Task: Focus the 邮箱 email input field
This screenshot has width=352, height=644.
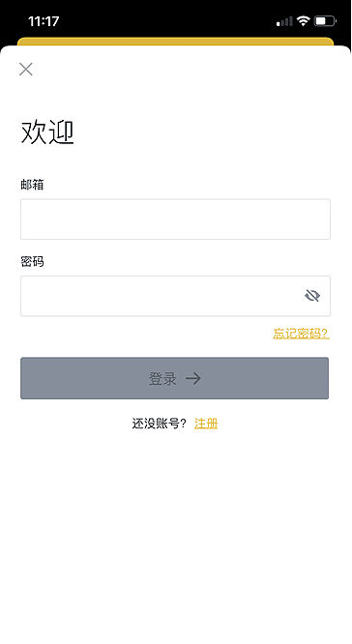Action: pos(175,219)
